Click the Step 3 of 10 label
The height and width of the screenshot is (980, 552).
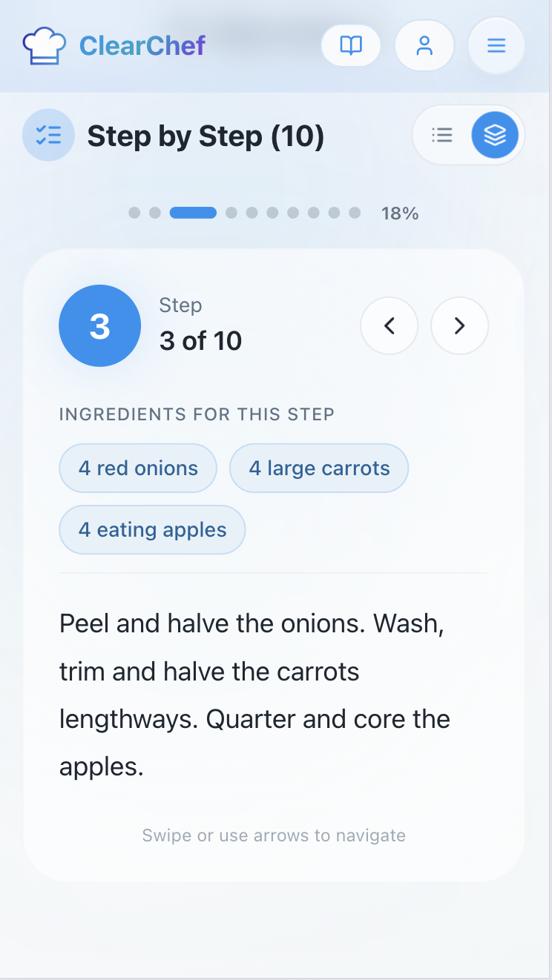tap(200, 325)
